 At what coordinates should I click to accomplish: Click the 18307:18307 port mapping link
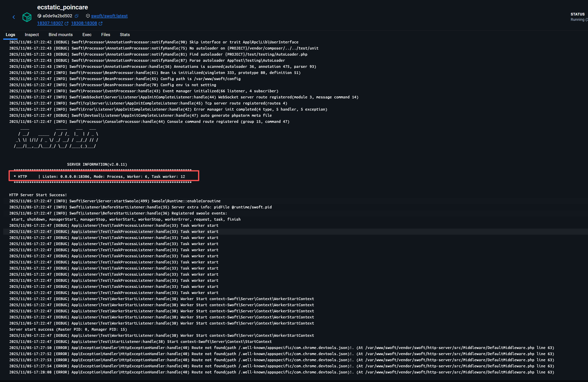[x=50, y=23]
